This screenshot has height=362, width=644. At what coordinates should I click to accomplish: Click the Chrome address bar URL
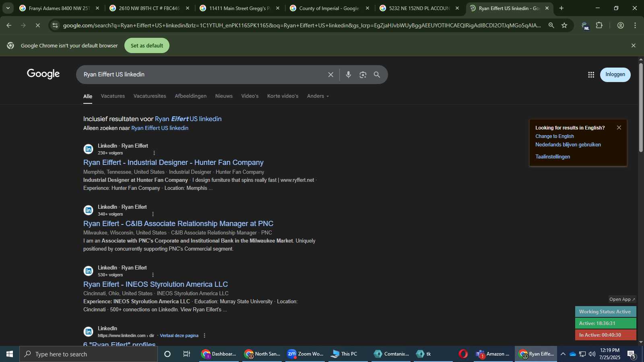tap(302, 25)
